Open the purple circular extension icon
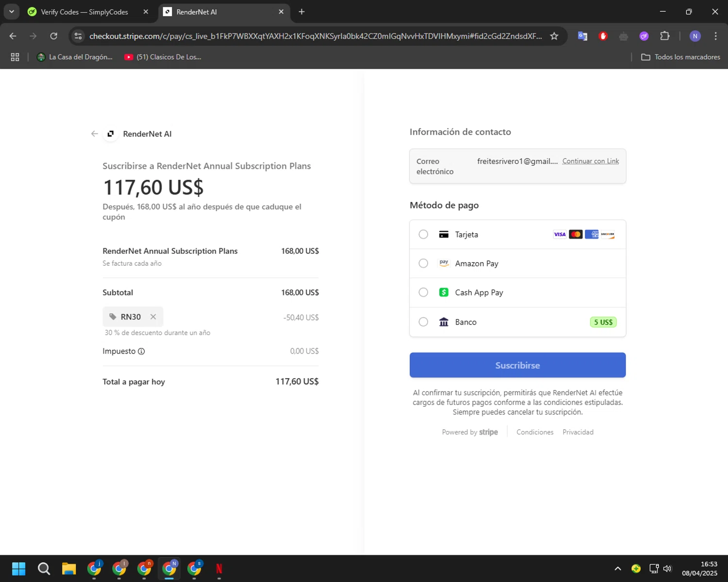The image size is (728, 582). [x=644, y=36]
